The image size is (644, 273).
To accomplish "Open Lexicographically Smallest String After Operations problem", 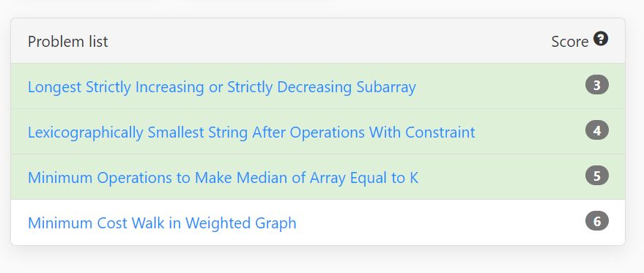I will [x=251, y=132].
